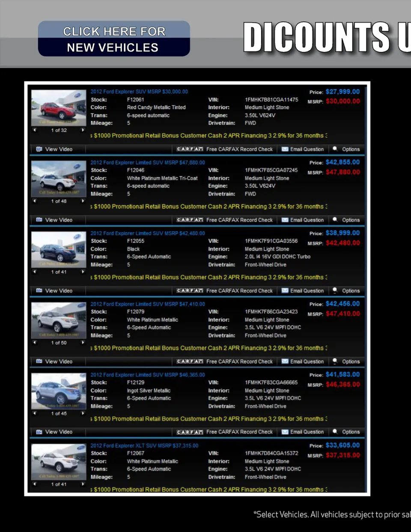Click Email Question envelope for stock F12061
The width and height of the screenshot is (411, 532).
click(285, 149)
